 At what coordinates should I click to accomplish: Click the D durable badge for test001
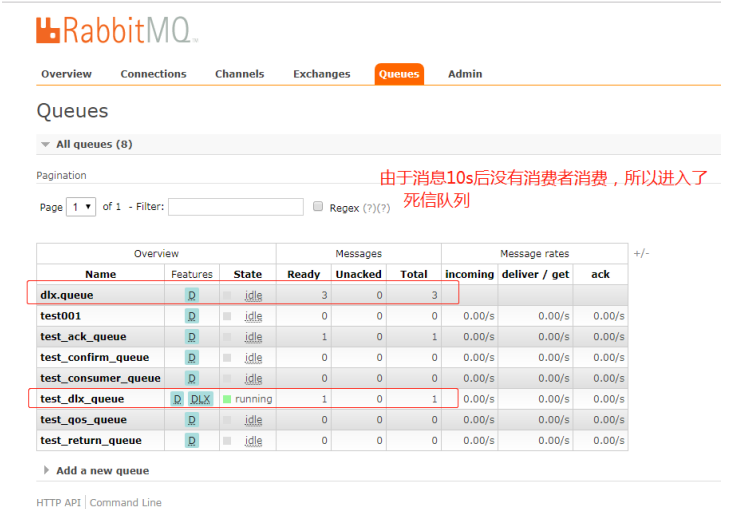coord(192,316)
